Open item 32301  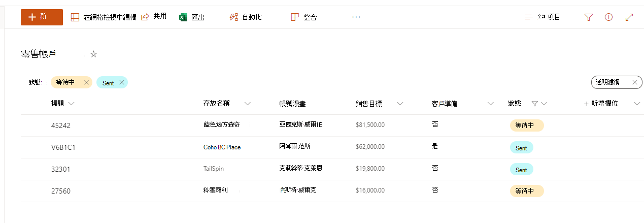(60, 169)
